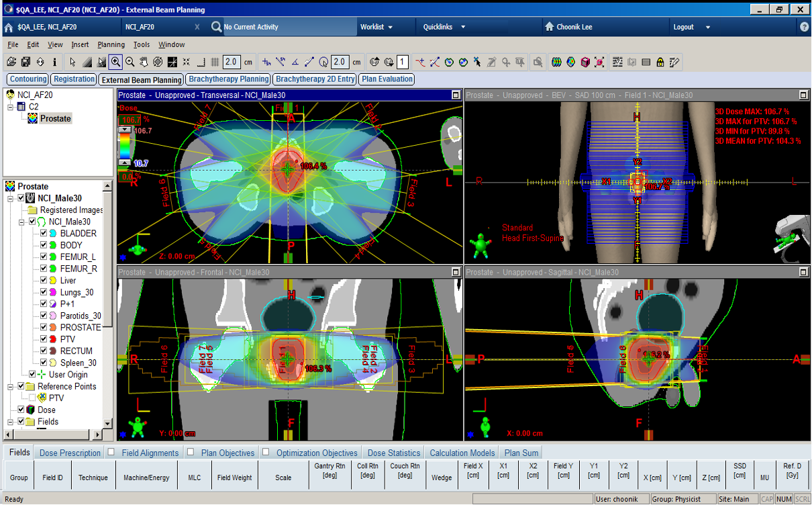Viewport: 812px width, 505px height.
Task: Open the Planning menu
Action: click(111, 44)
